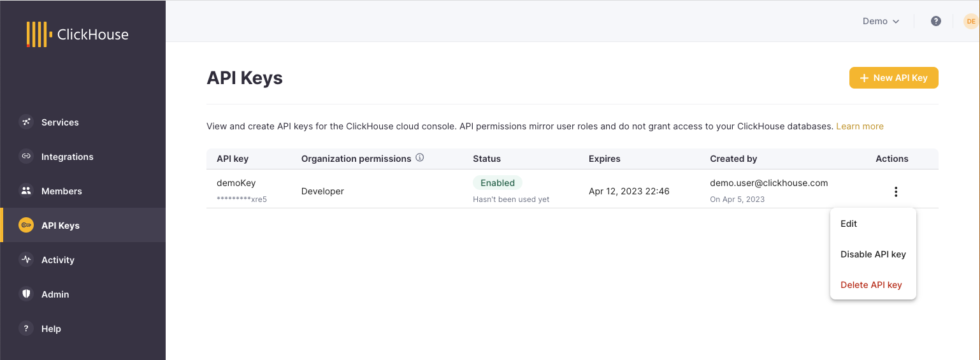Click the masked key *********xre5
Viewport: 980px width, 360px height.
pyautogui.click(x=241, y=199)
